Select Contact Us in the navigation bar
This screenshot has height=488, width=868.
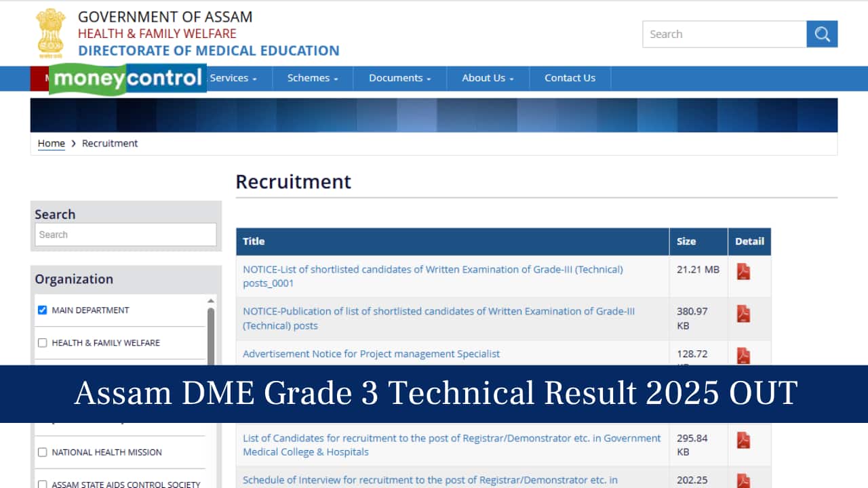(570, 78)
